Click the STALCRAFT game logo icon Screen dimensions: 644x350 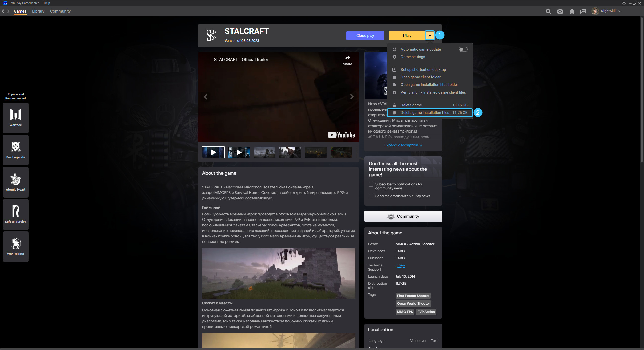pos(211,35)
